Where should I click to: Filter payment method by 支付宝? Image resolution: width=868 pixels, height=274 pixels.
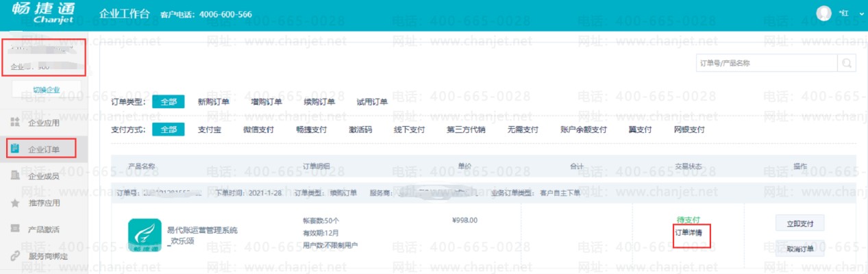coord(209,129)
